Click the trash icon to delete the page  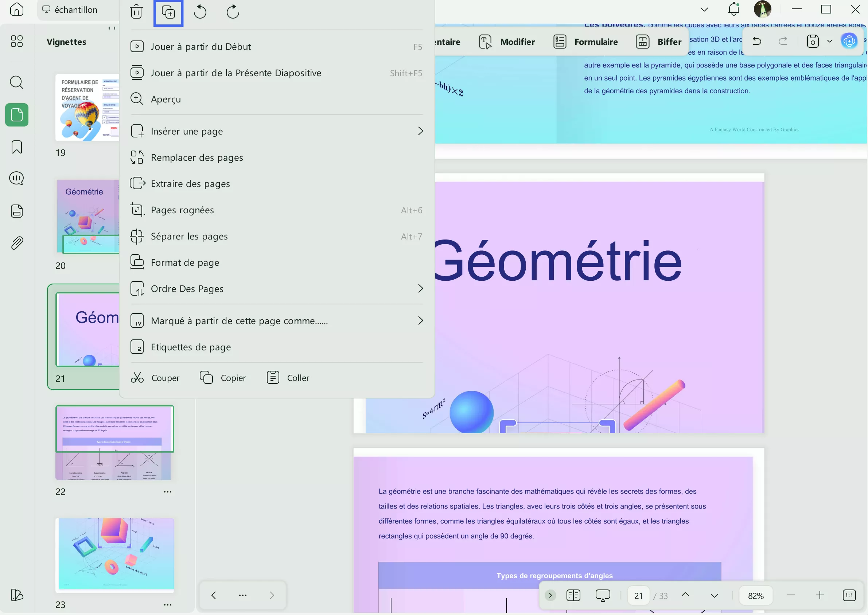point(136,12)
